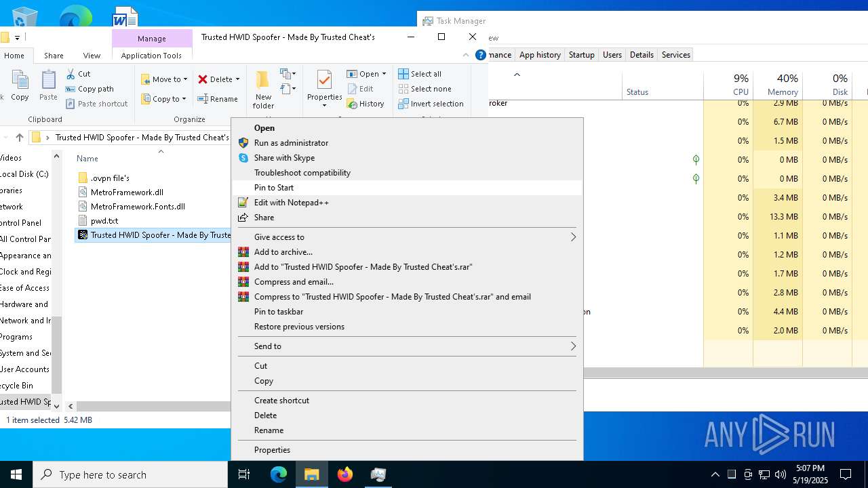Click the Edit ribbon button
This screenshot has width=868, height=488.
point(360,89)
